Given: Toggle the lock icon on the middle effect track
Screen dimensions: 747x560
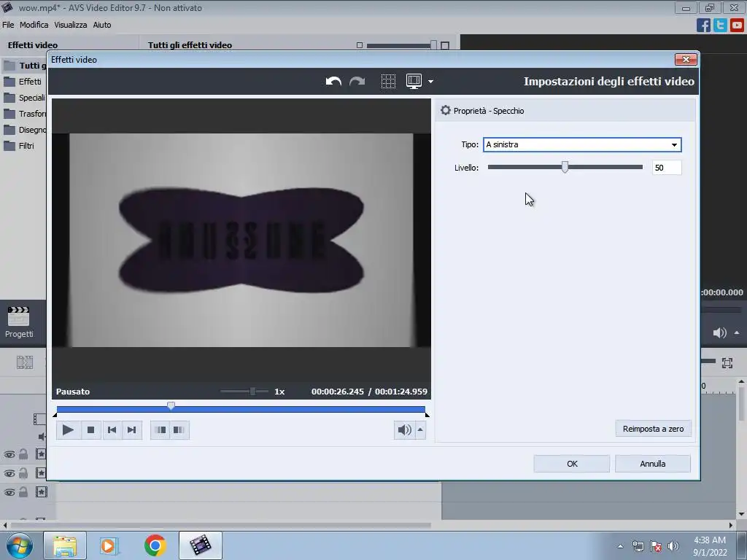Looking at the screenshot, I should 23,472.
